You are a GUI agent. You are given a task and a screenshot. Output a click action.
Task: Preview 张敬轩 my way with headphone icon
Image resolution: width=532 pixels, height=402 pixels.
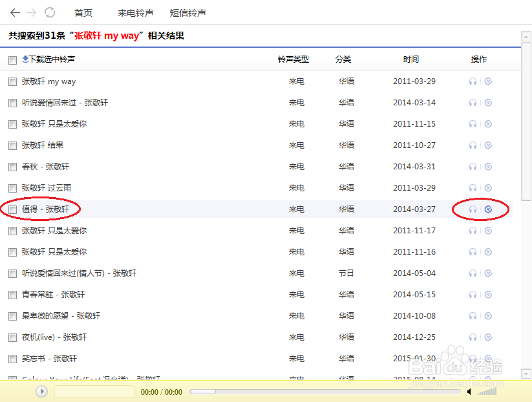[x=473, y=81]
